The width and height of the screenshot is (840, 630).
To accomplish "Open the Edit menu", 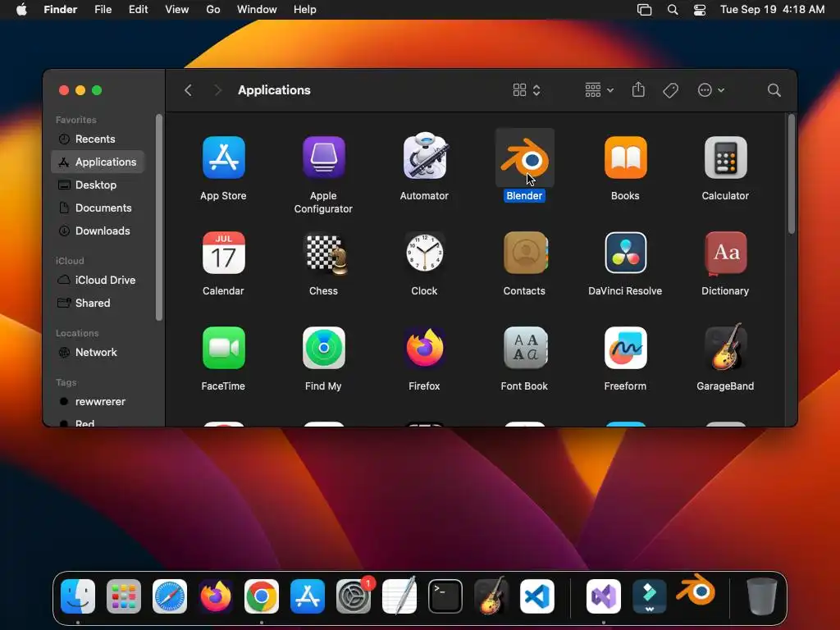I will coord(138,10).
